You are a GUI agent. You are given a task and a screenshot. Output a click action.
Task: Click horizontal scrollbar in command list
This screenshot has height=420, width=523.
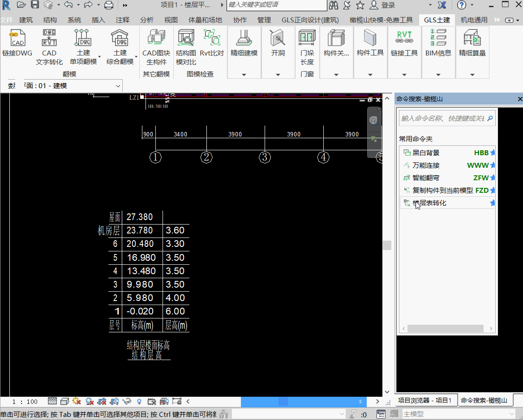click(445, 328)
